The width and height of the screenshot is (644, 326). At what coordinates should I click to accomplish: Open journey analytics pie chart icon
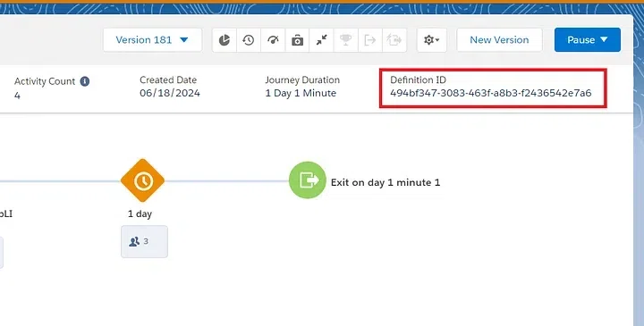click(x=225, y=40)
